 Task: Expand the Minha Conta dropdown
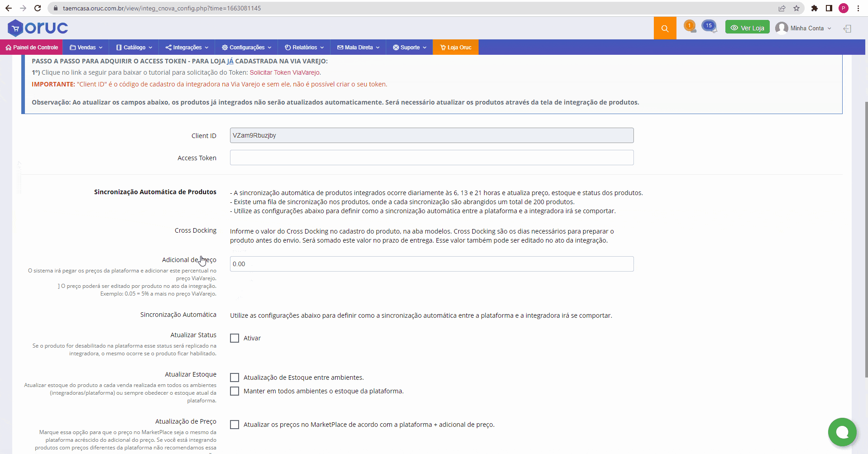click(x=810, y=28)
